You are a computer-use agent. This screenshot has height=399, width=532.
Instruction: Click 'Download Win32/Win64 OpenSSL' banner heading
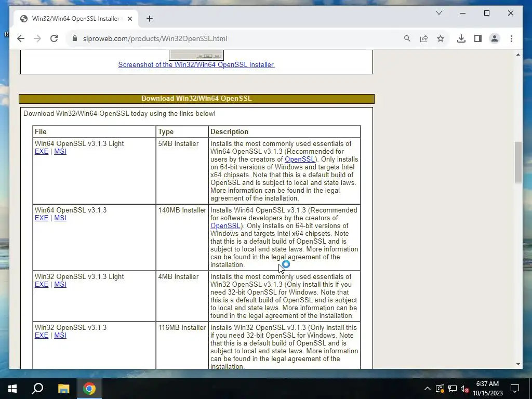pos(196,98)
